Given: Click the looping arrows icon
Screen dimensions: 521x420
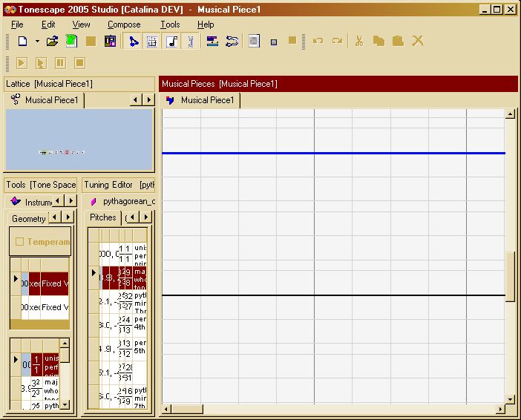Looking at the screenshot, I should pyautogui.click(x=232, y=42).
